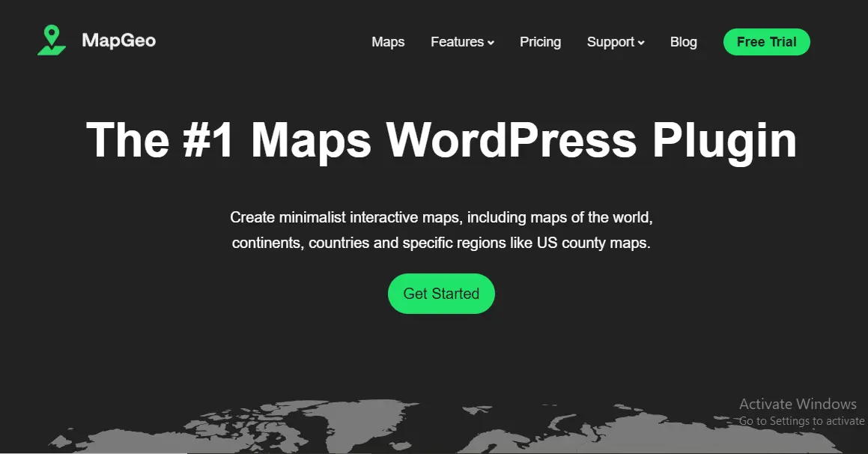
Task: Click the Activate Windows watermark text
Action: click(798, 404)
